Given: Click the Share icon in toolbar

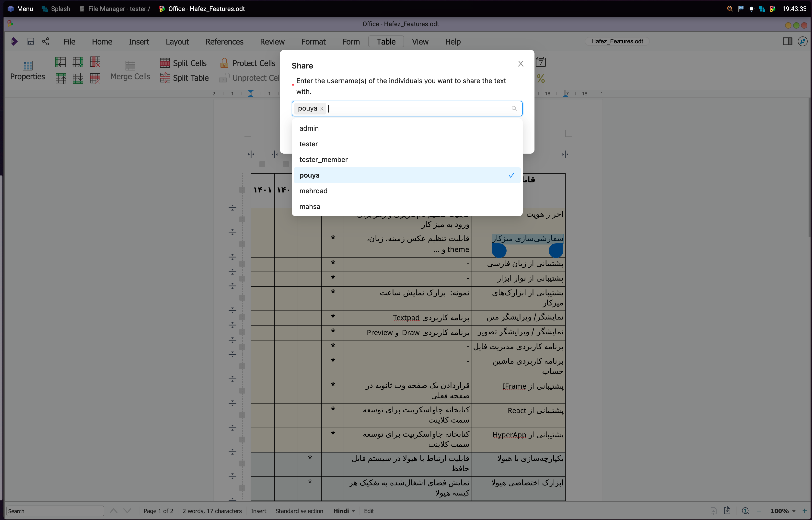Looking at the screenshot, I should [x=46, y=42].
